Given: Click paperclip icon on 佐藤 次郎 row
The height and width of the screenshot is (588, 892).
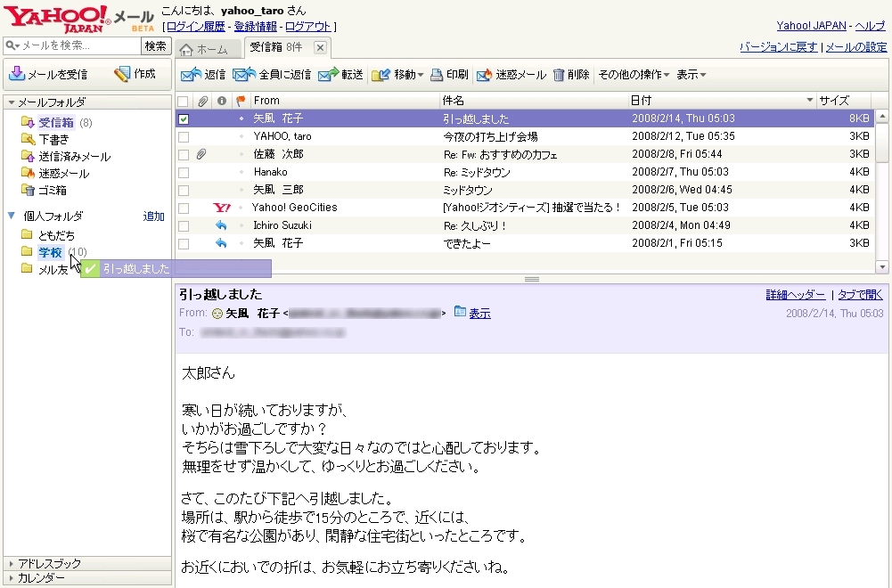Looking at the screenshot, I should pyautogui.click(x=201, y=154).
